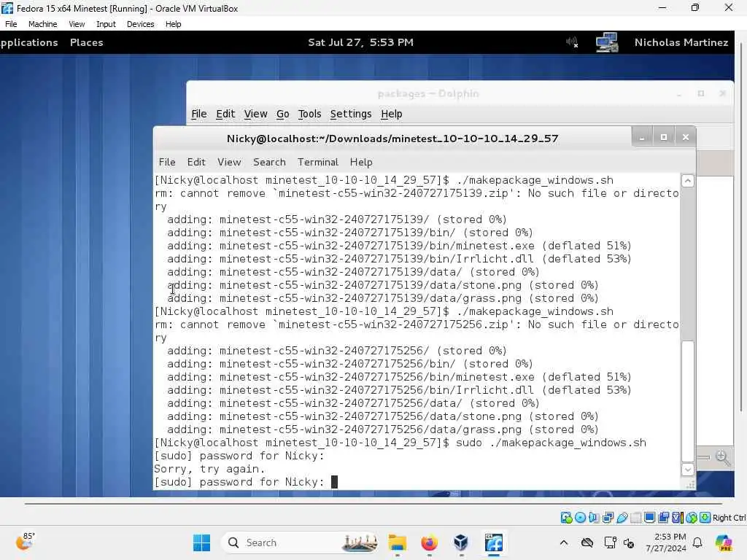The image size is (747, 560).
Task: Click the 'Sorry, try again.' line
Action: [209, 469]
